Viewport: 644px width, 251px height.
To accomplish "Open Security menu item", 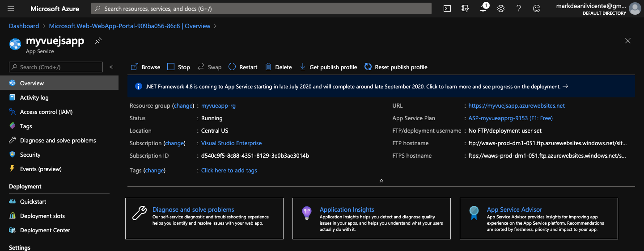I will [59, 155].
